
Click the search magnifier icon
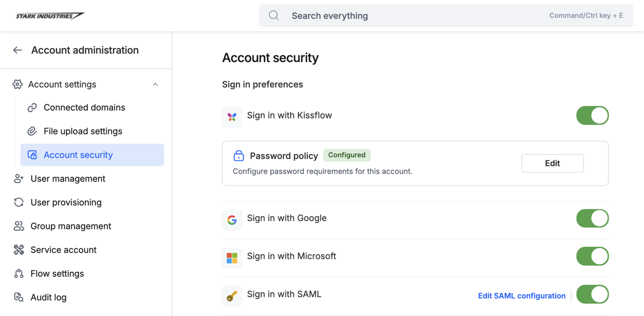(x=274, y=16)
